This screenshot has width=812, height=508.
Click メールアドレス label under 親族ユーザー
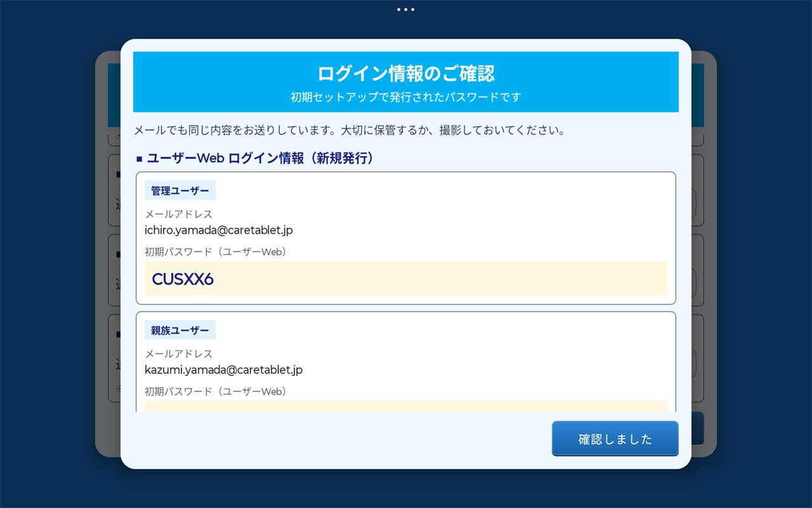(179, 354)
